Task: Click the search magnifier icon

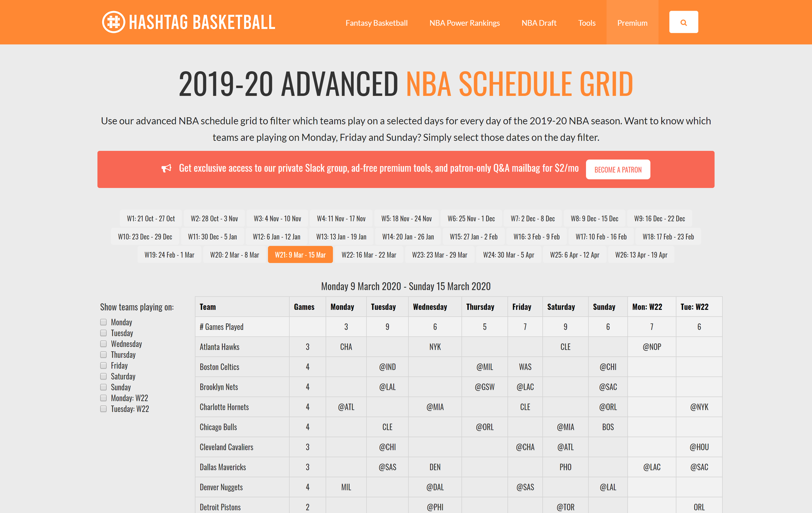Action: [684, 23]
